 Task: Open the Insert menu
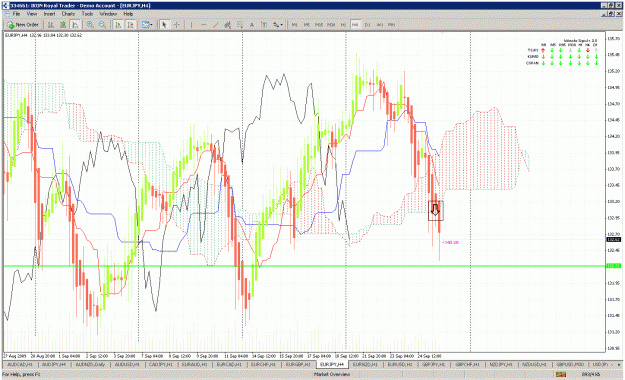click(x=49, y=14)
